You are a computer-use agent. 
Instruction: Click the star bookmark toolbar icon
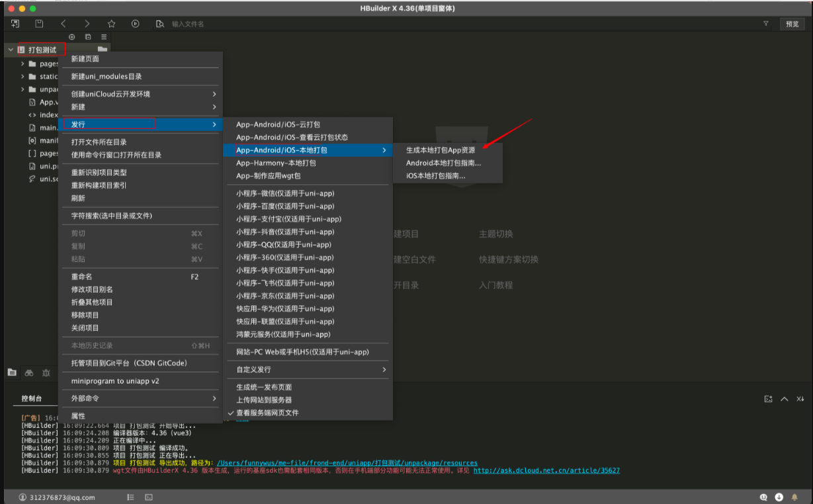point(111,24)
